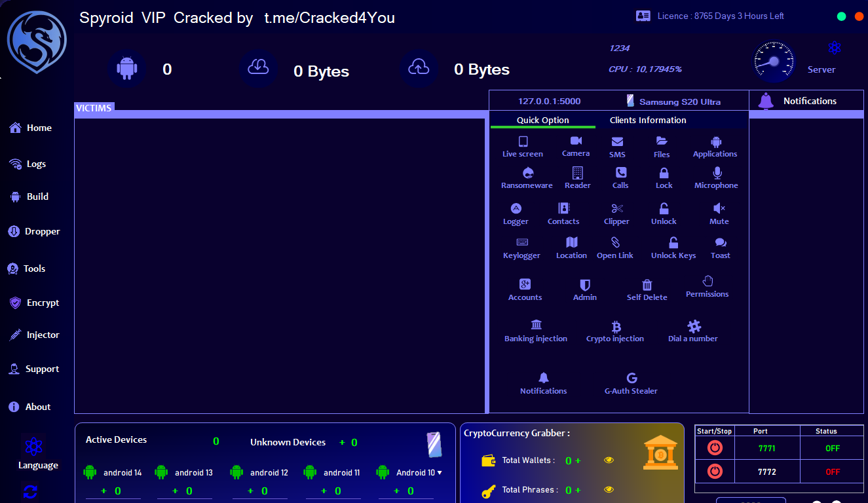Screen dimensions: 868x503
Task: Click the Crypto injection icon
Action: (x=614, y=331)
